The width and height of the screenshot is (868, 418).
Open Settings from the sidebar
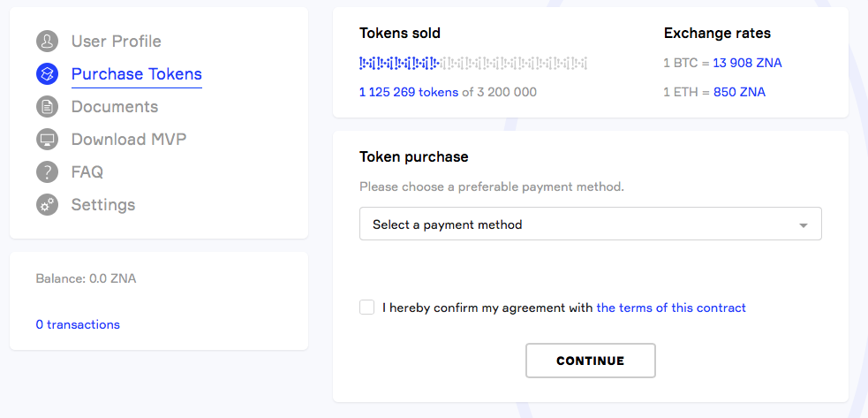(x=103, y=205)
